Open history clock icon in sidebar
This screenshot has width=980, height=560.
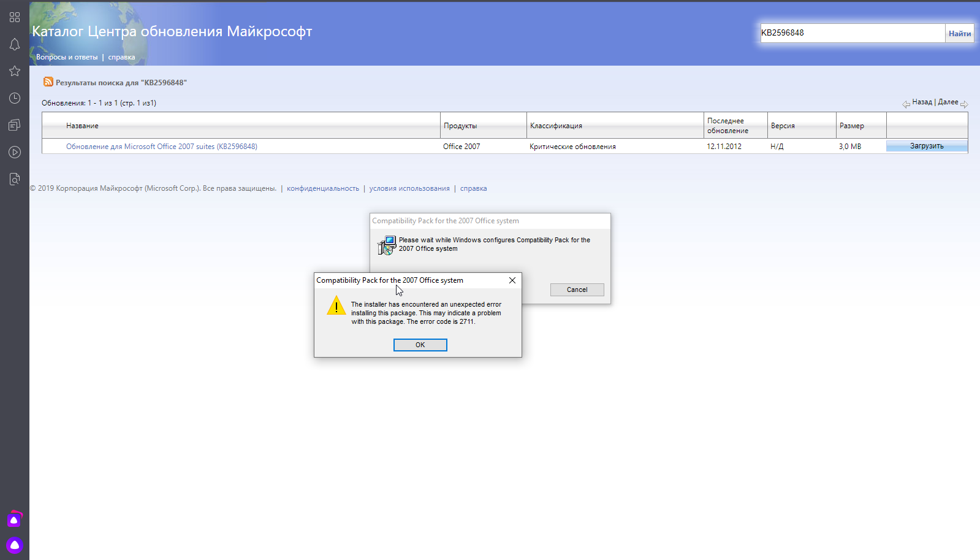[x=15, y=98]
